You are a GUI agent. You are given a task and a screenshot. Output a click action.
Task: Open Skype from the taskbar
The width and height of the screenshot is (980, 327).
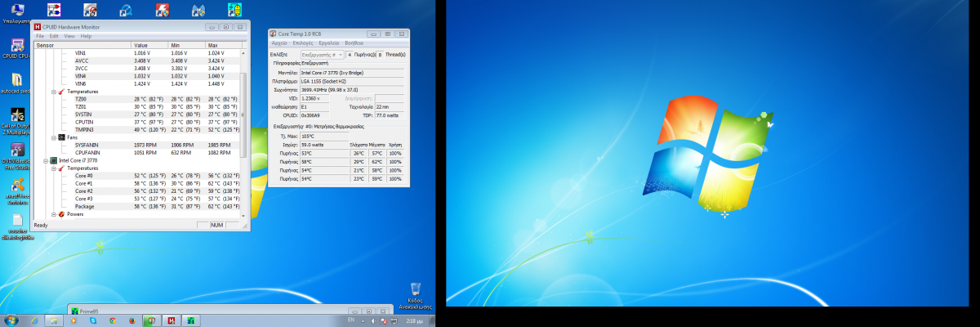tap(93, 320)
